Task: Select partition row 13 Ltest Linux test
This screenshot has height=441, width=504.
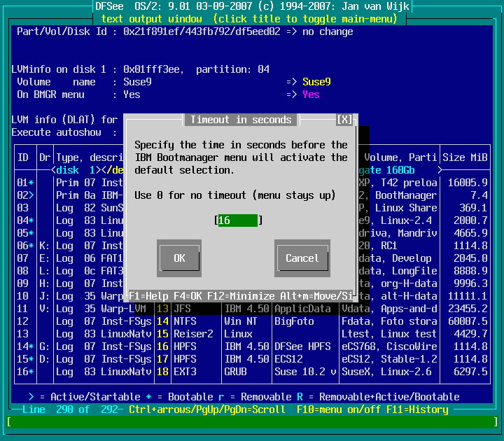Action: point(252,334)
